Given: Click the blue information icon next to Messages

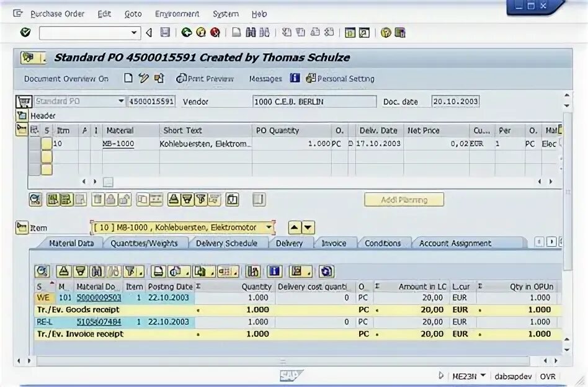Looking at the screenshot, I should 295,78.
